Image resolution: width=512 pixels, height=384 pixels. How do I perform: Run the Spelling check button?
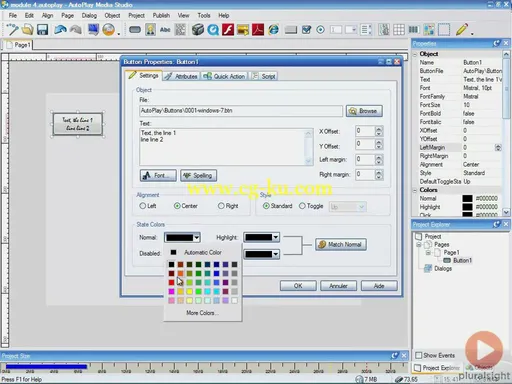(199, 175)
